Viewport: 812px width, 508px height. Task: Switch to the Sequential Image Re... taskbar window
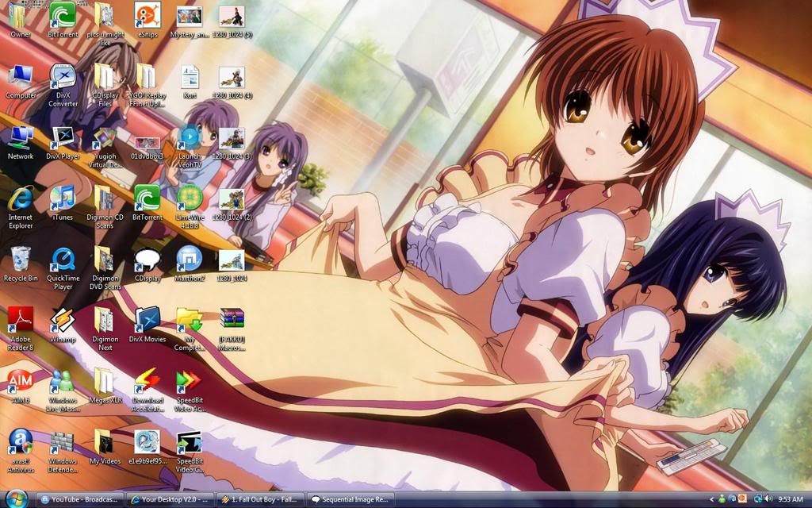(350, 500)
